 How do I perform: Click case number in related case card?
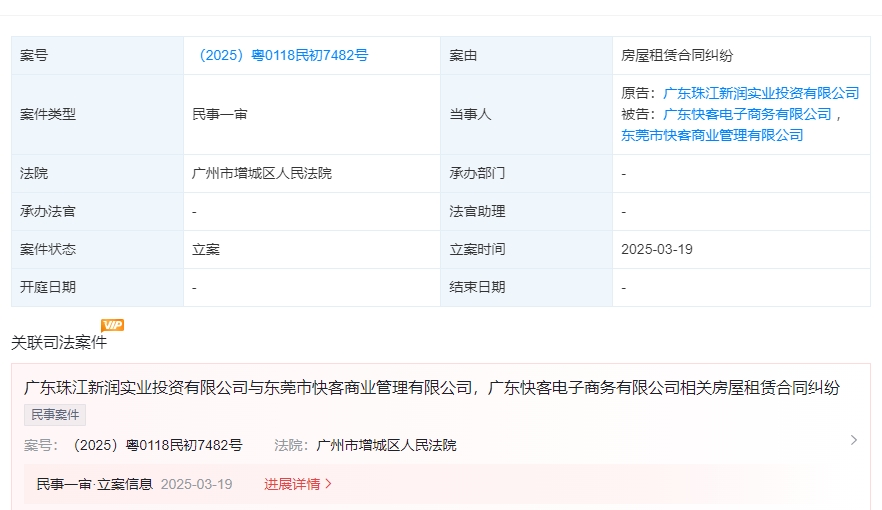point(157,445)
